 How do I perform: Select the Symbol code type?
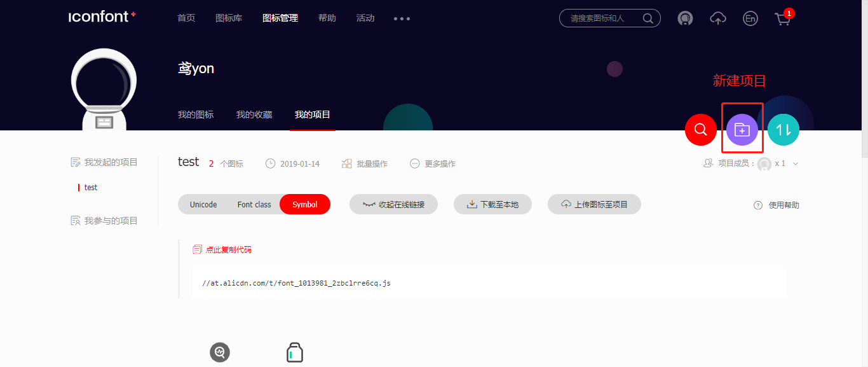pos(304,204)
